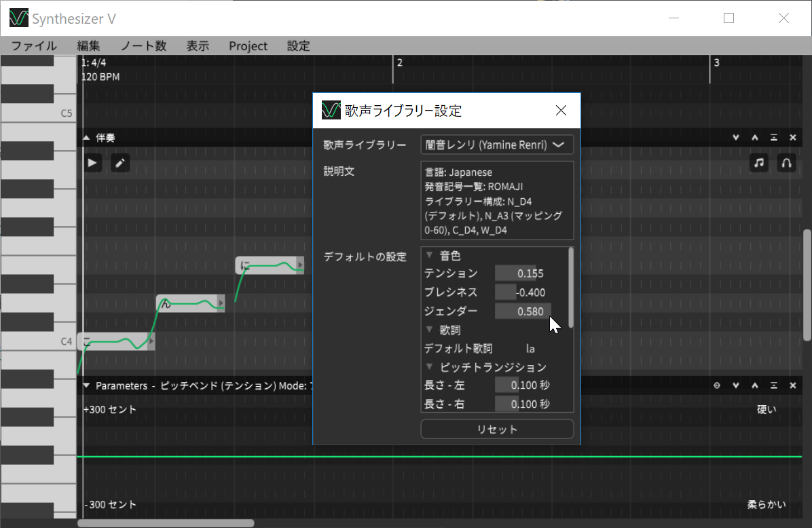Viewport: 812px width, 528px height.
Task: Click the ジェンダー slider showing 0.580
Action: coord(523,311)
